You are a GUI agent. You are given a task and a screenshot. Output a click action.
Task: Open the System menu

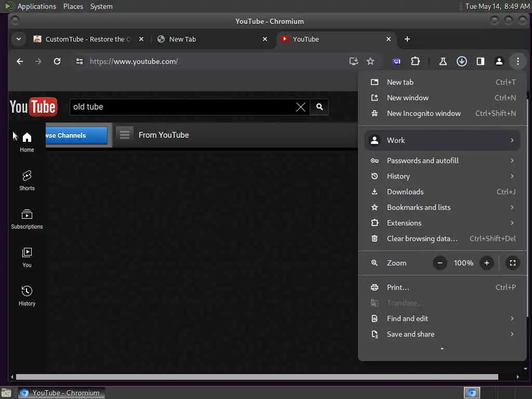click(101, 6)
